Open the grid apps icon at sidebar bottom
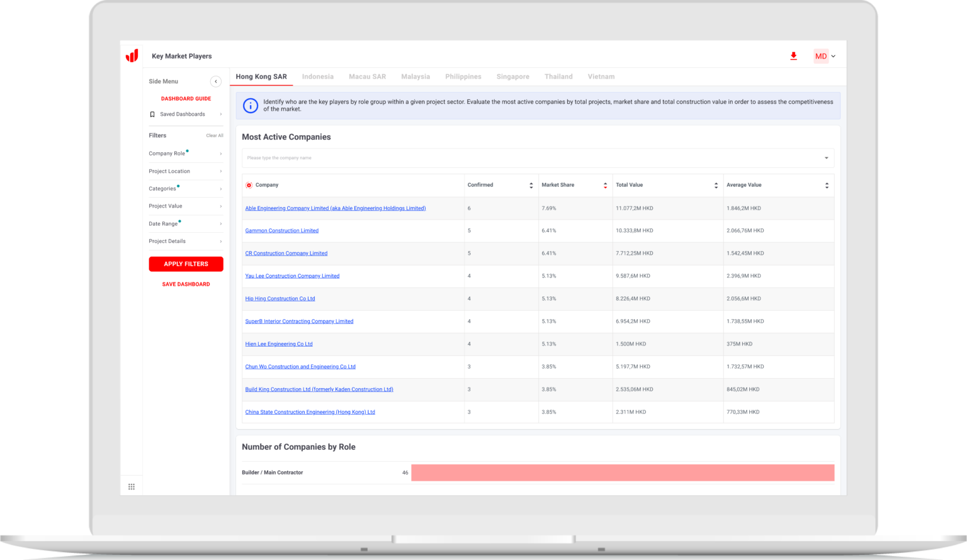967x560 pixels. pos(131,486)
